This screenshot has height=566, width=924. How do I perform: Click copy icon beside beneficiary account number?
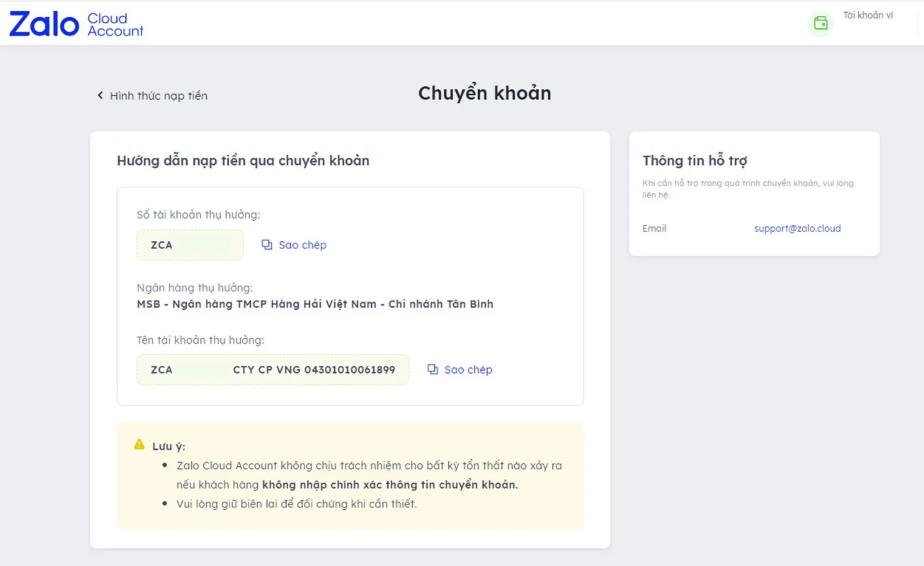tap(267, 245)
